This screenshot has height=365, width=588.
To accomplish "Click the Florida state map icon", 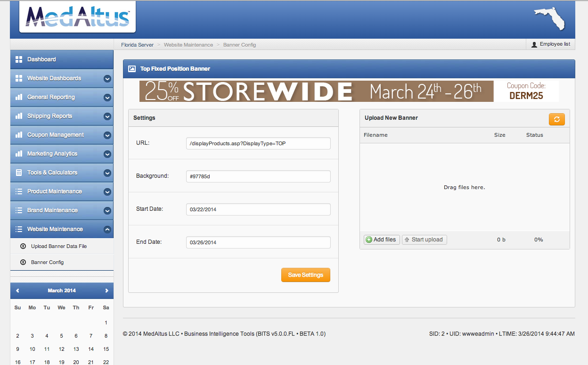I will tap(549, 19).
